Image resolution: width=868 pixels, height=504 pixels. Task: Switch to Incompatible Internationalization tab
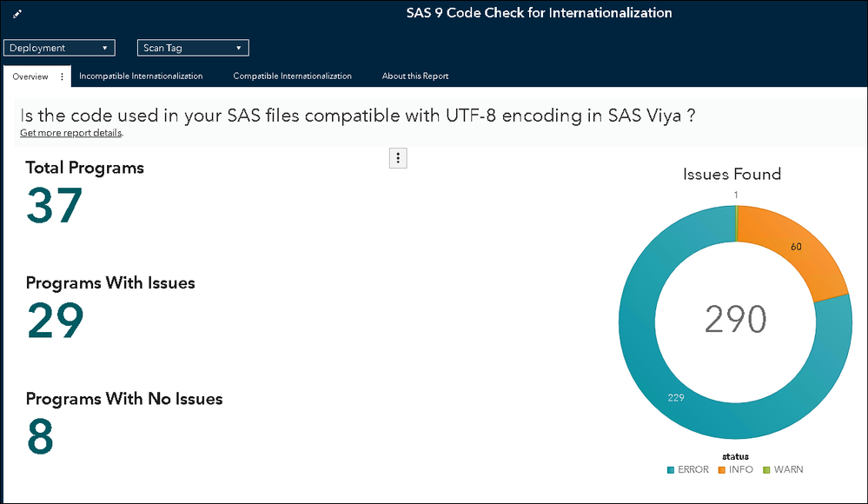pos(141,76)
